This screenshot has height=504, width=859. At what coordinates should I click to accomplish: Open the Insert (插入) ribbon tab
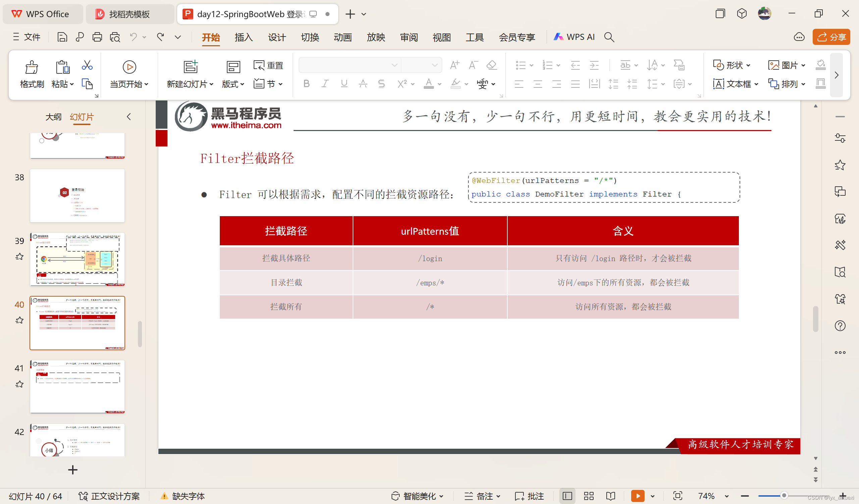[243, 37]
